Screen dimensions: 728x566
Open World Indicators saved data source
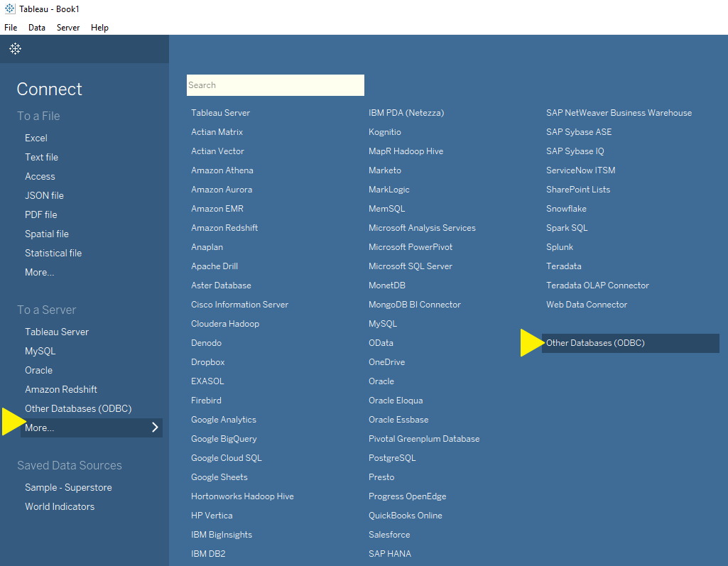(60, 506)
